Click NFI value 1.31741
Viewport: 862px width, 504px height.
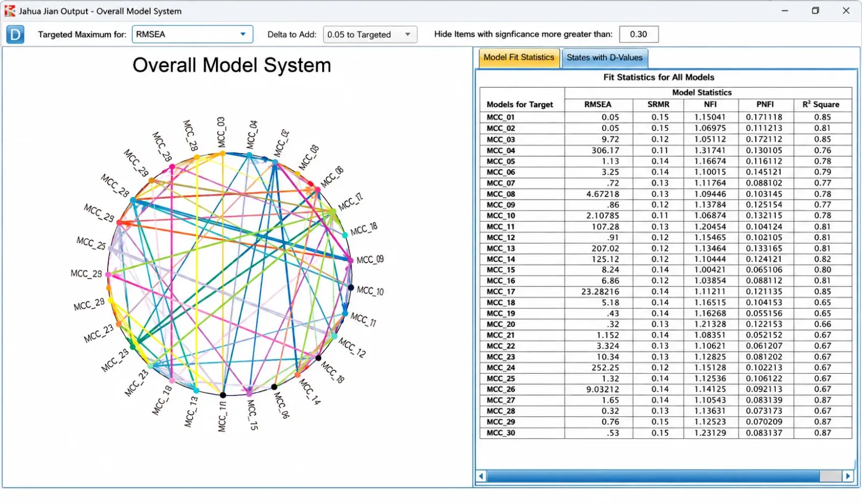click(x=710, y=150)
